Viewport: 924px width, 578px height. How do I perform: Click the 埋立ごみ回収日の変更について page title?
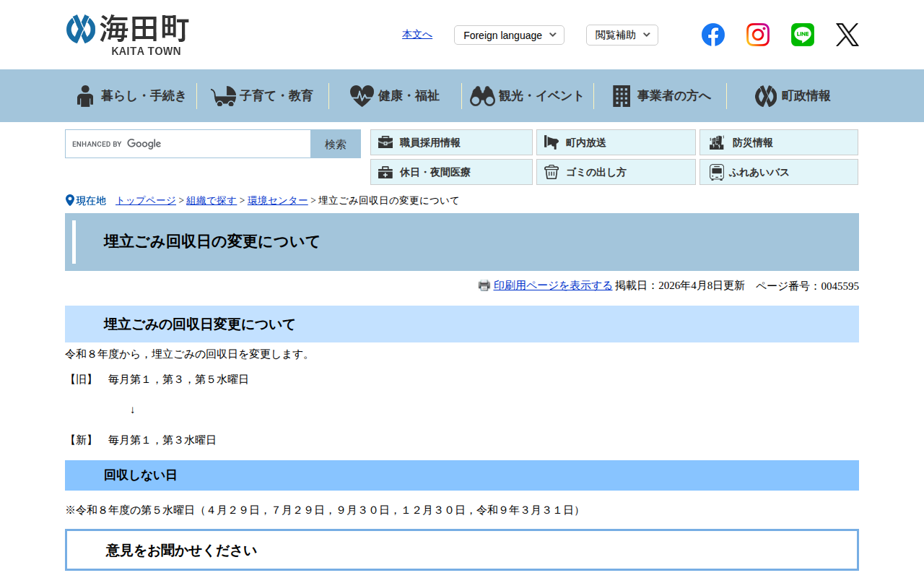(x=212, y=241)
